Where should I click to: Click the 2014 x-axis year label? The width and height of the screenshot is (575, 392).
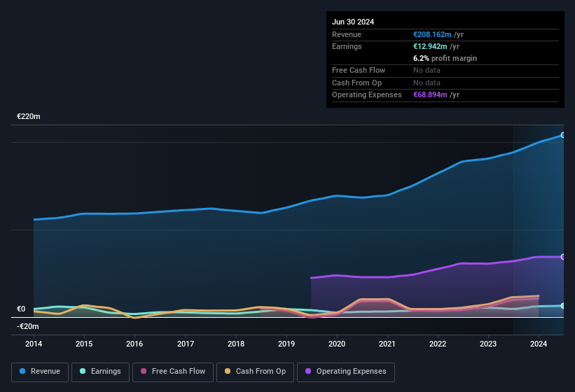tap(34, 344)
